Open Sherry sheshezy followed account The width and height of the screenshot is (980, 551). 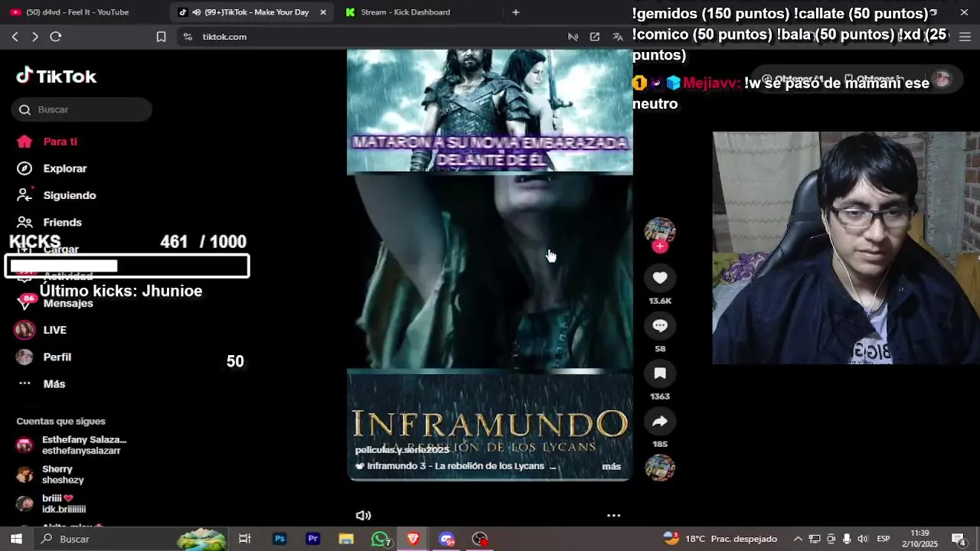[51, 474]
